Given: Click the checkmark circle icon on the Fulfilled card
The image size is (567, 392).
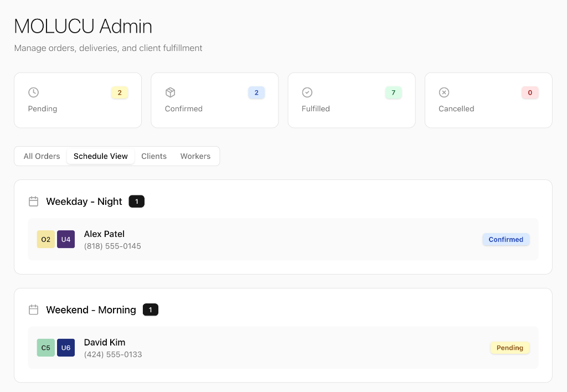Looking at the screenshot, I should 307,92.
